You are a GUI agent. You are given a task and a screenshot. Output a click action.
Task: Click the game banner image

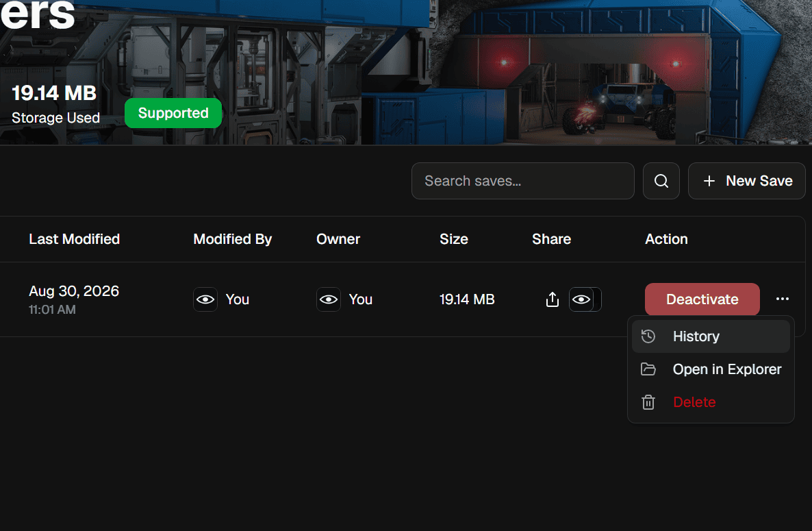(x=406, y=73)
